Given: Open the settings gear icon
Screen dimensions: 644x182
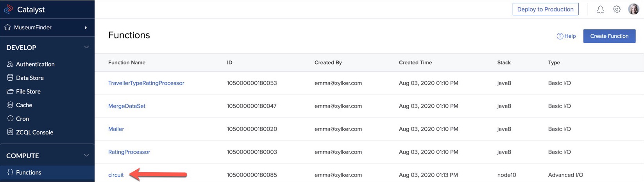Looking at the screenshot, I should pyautogui.click(x=617, y=9).
